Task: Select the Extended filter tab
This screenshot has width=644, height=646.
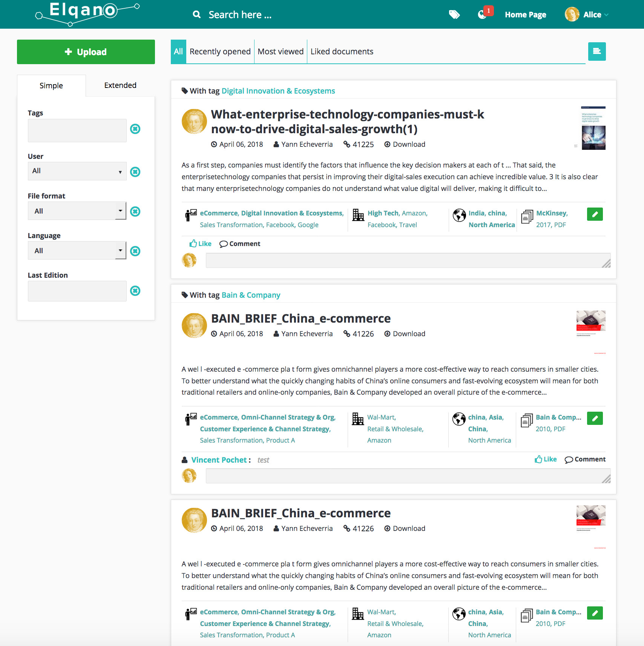Action: point(120,85)
